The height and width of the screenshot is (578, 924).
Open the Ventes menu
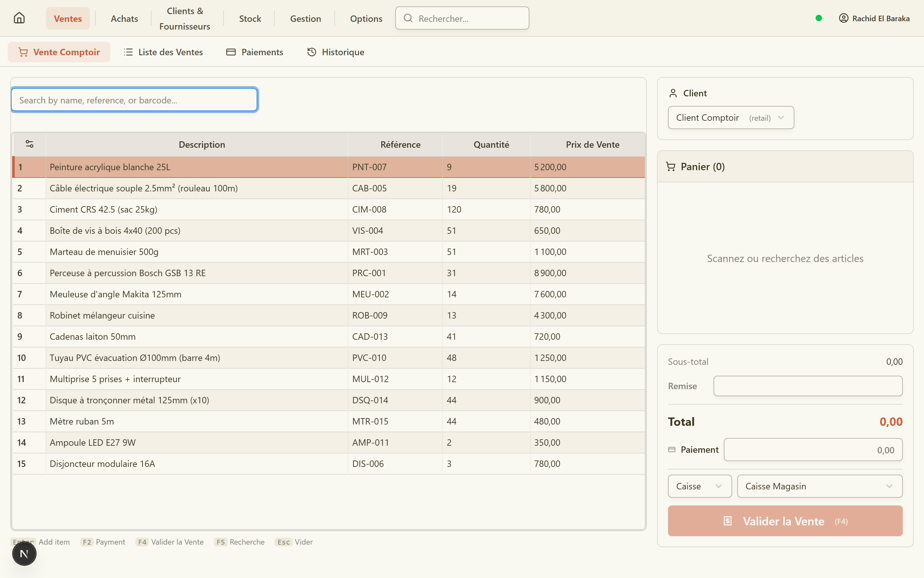pyautogui.click(x=68, y=18)
